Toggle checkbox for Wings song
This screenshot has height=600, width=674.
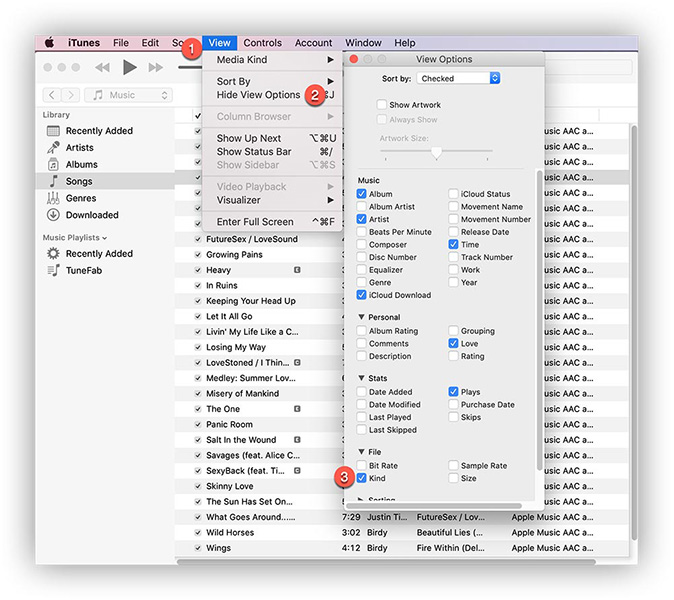coord(198,548)
